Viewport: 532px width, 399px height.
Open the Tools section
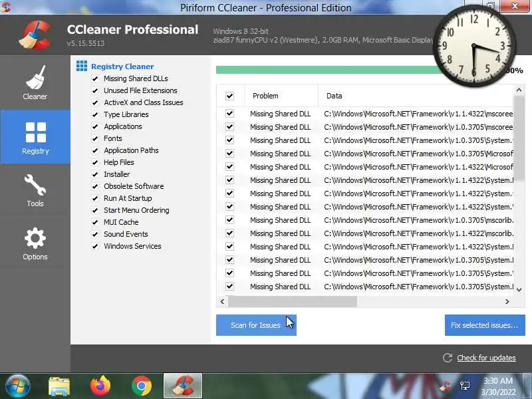tap(35, 190)
